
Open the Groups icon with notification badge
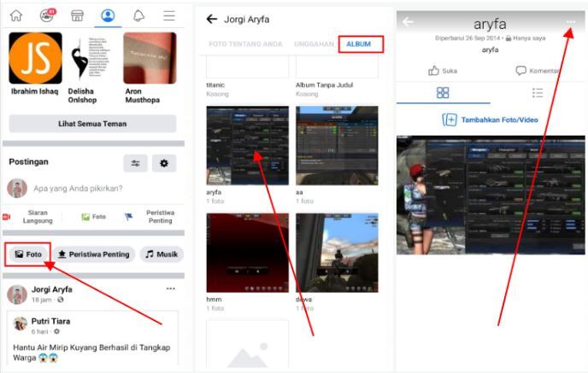47,15
